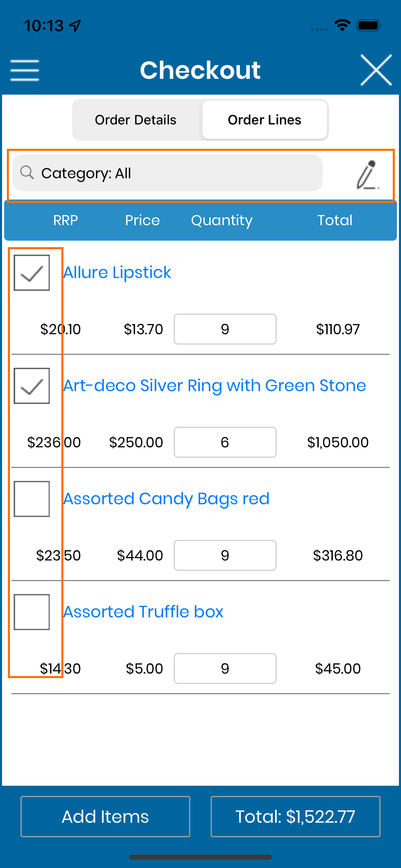Tap the search magnifier icon
This screenshot has height=868, width=401.
click(27, 172)
